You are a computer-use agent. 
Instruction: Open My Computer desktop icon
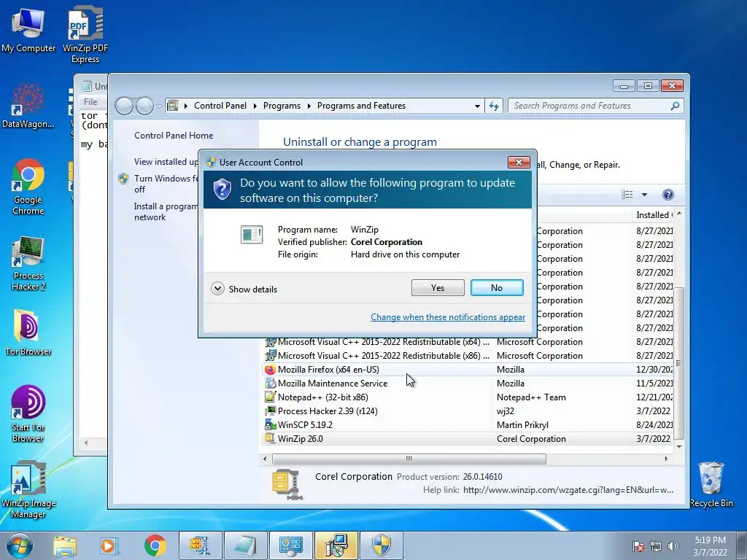point(28,28)
